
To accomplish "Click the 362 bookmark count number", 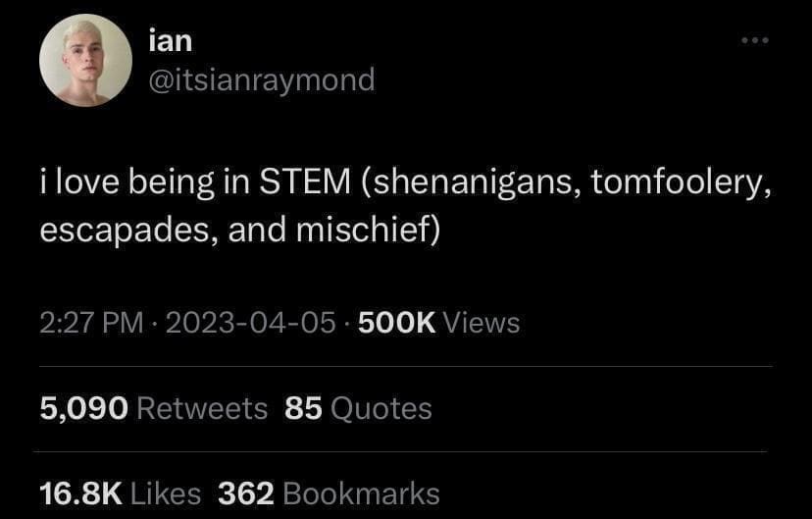I will pyautogui.click(x=245, y=493).
